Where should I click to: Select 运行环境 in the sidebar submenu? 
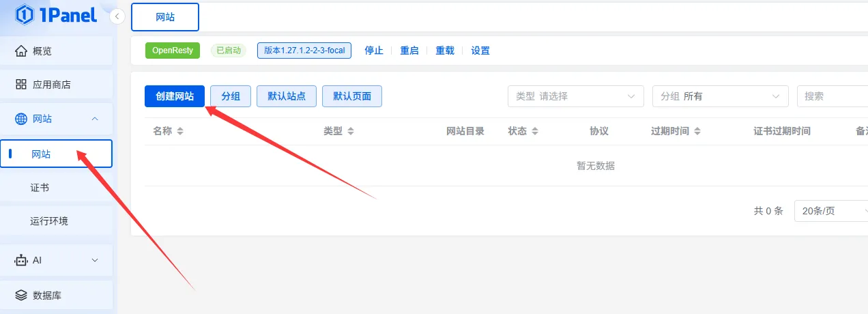click(49, 221)
